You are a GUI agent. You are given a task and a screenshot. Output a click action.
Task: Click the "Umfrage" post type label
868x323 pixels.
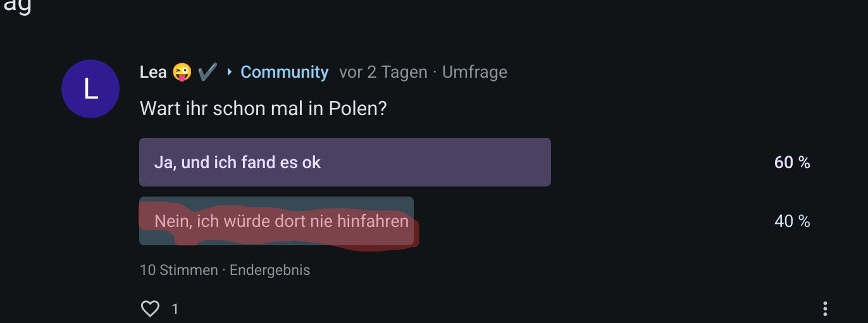coord(474,72)
